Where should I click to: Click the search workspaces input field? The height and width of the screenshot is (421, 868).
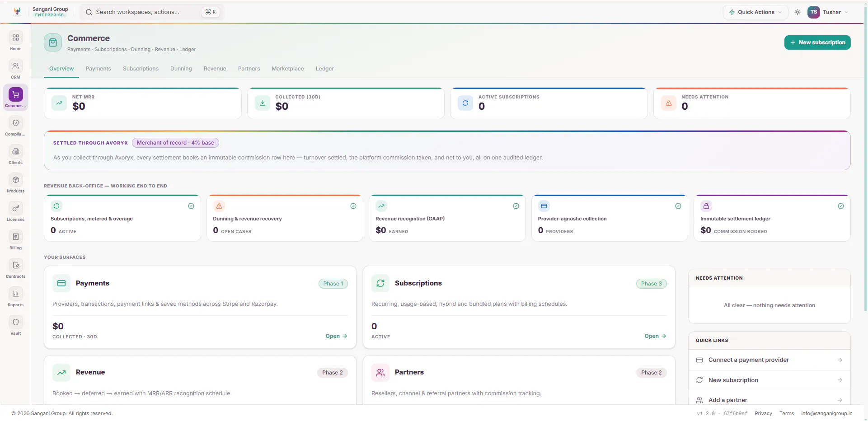151,12
